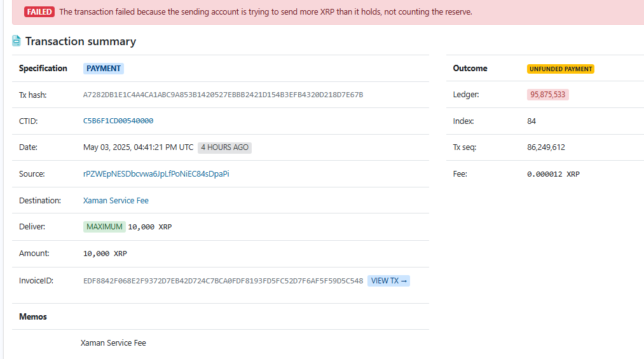Screen dimensions: 644x359
Task: Click the MAXIMUM deliver badge
Action: pyautogui.click(x=104, y=227)
